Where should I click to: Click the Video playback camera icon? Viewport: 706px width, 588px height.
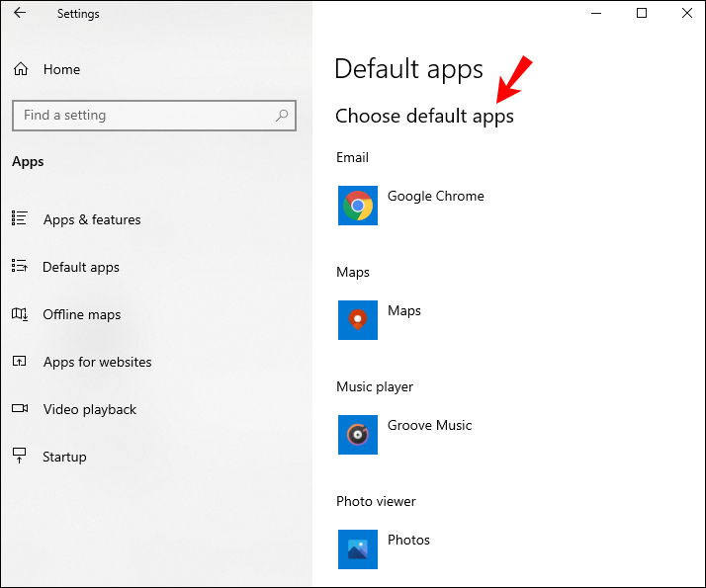[x=20, y=408]
